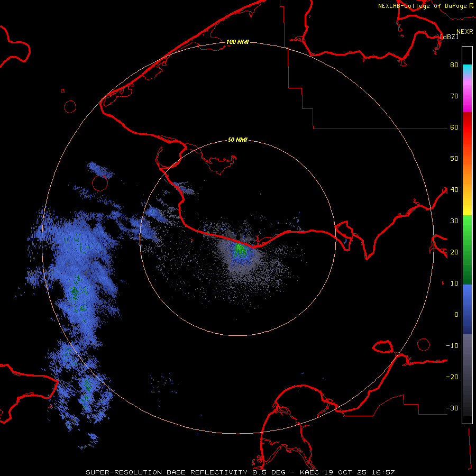Click the 50 NMI range ring label
This screenshot has height=476, width=476.
coord(237,140)
